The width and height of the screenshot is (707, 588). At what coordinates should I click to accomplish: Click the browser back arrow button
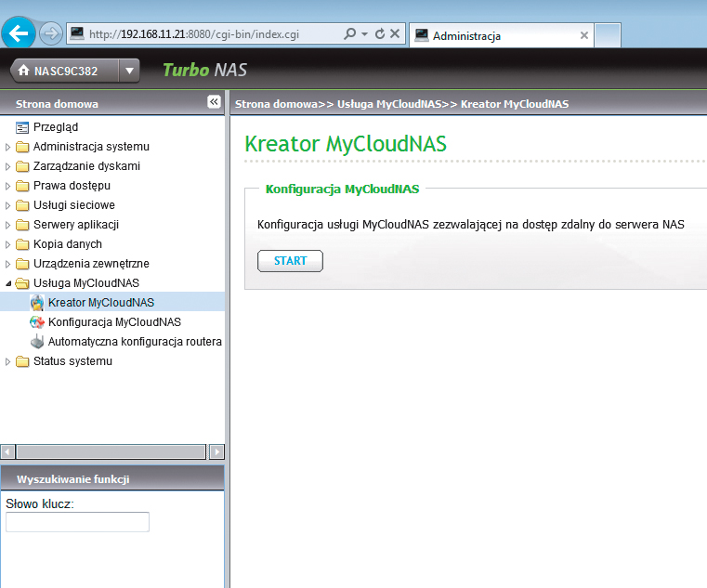point(20,34)
